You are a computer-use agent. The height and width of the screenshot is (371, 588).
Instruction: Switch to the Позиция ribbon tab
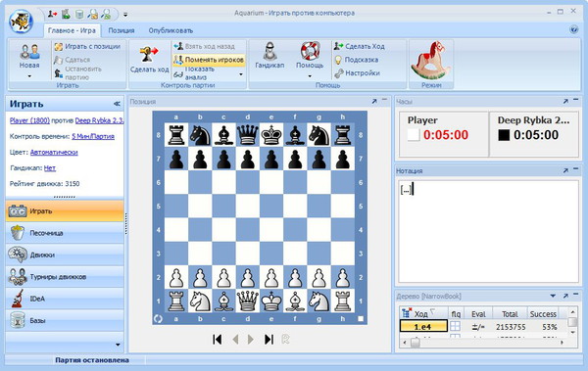click(122, 30)
